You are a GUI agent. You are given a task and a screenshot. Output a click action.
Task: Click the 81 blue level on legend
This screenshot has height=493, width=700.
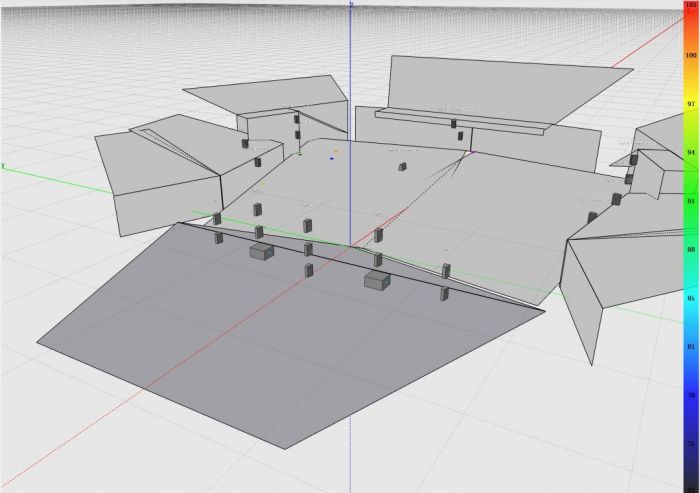(690, 346)
